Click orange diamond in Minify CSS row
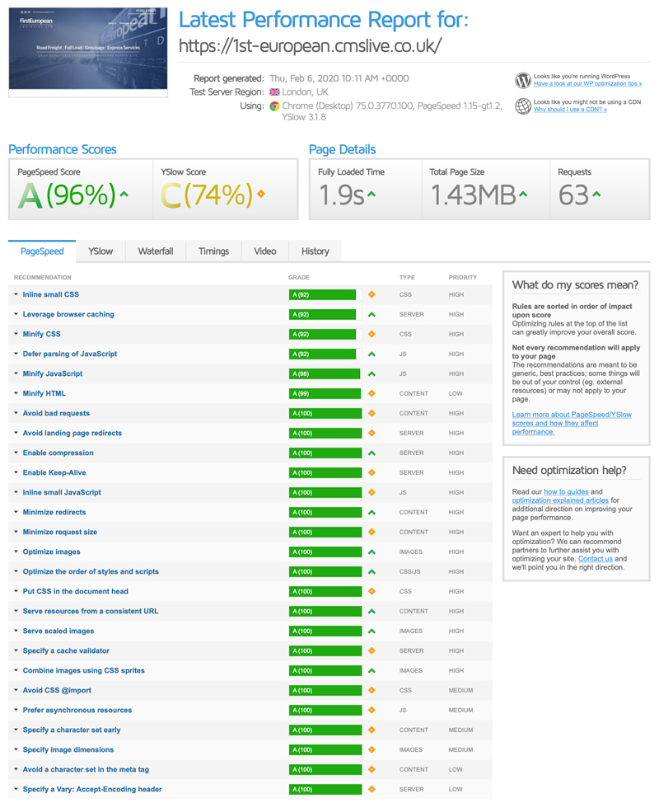 (372, 334)
